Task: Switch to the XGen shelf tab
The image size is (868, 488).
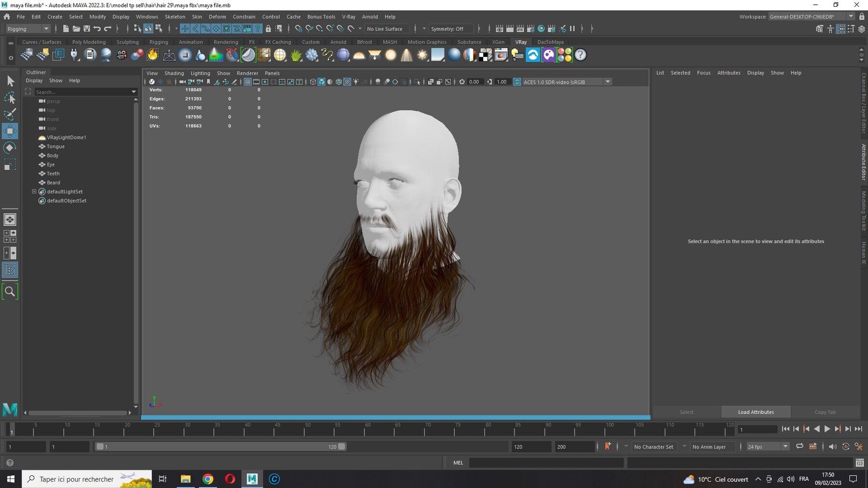Action: click(x=498, y=42)
